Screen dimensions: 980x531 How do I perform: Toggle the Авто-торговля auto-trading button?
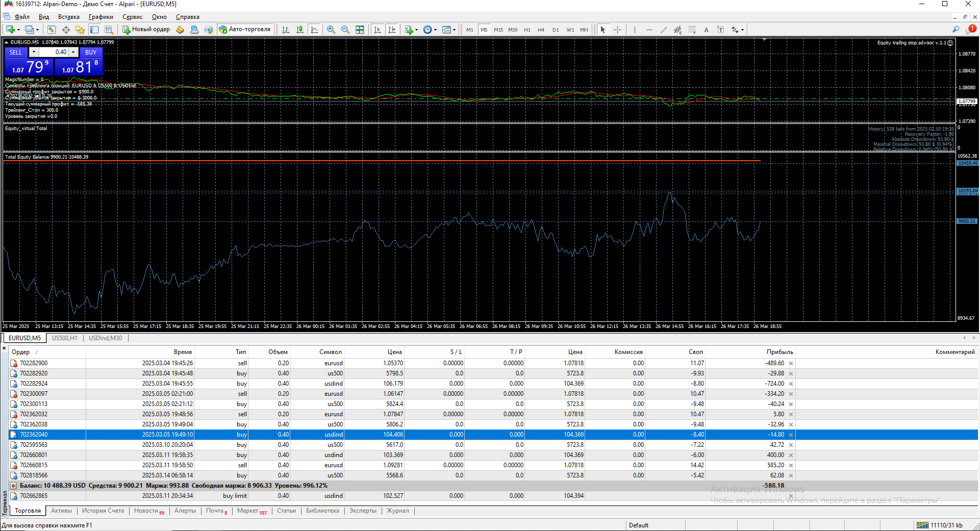245,30
